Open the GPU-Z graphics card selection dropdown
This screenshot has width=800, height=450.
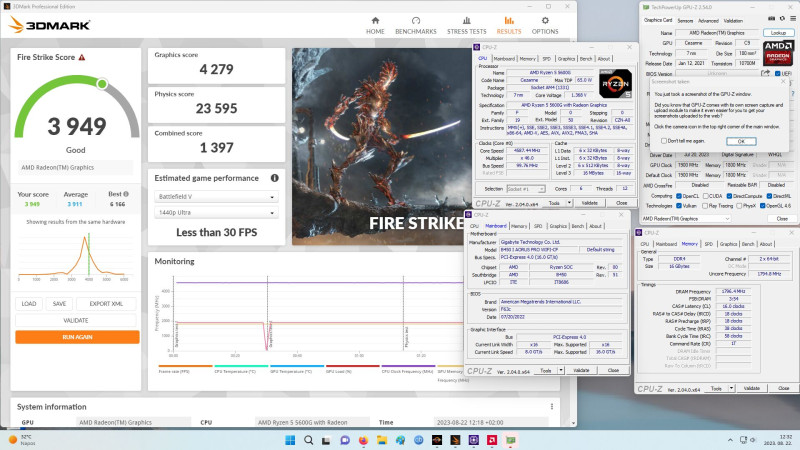tap(686, 218)
